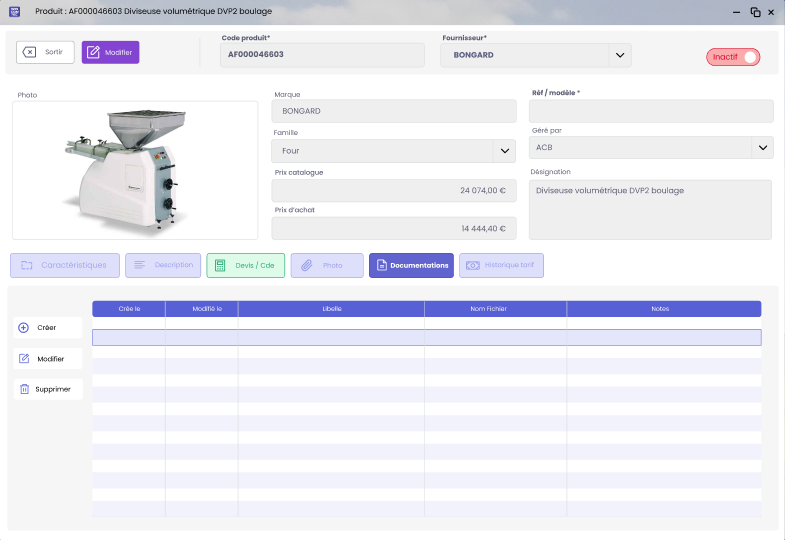
Task: Click the Réf / modèle input field
Action: coord(650,111)
